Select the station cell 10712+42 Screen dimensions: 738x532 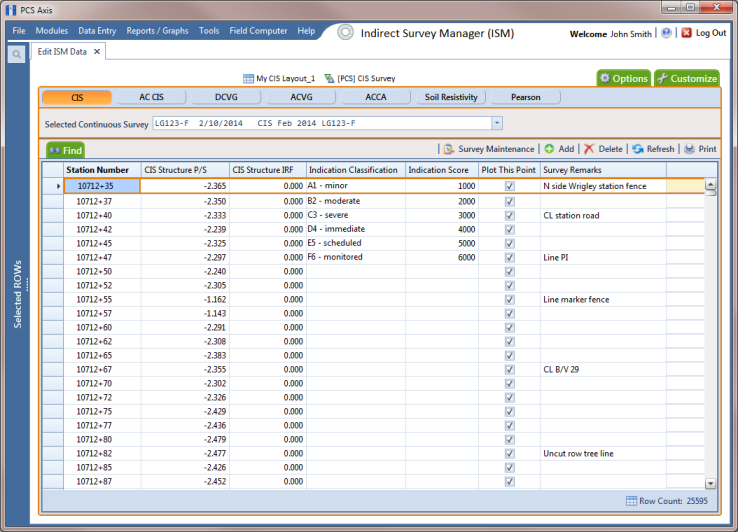102,230
